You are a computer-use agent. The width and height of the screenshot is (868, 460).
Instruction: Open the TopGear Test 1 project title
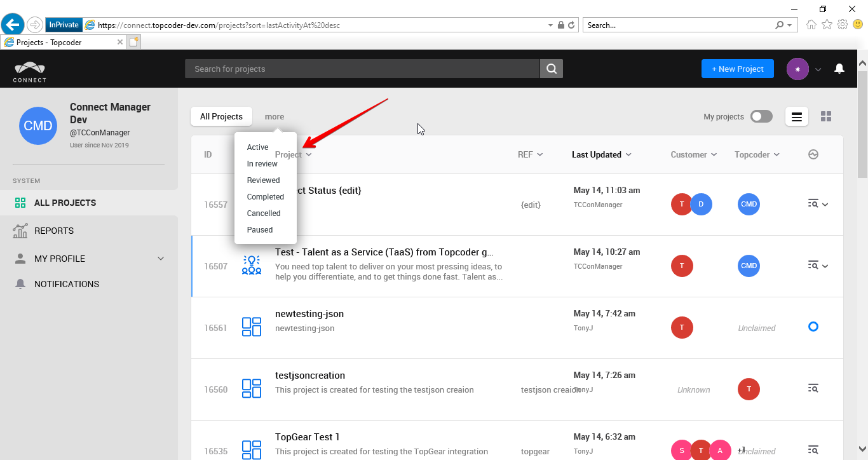coord(308,437)
